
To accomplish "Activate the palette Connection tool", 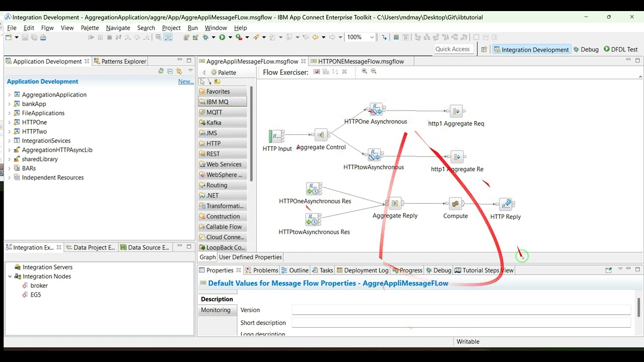I will coord(209,81).
